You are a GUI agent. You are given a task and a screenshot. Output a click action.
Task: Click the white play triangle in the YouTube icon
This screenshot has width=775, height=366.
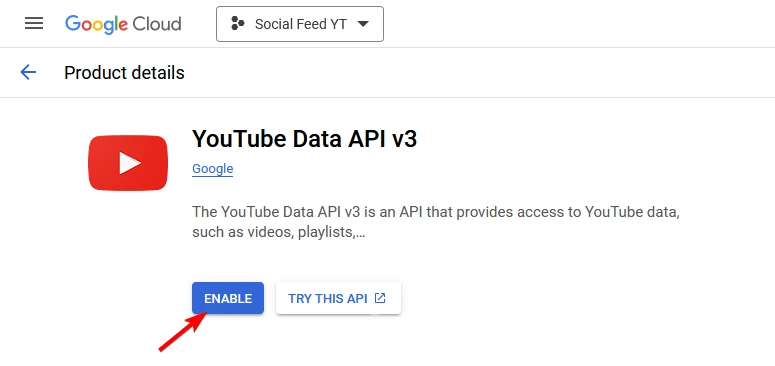(130, 163)
